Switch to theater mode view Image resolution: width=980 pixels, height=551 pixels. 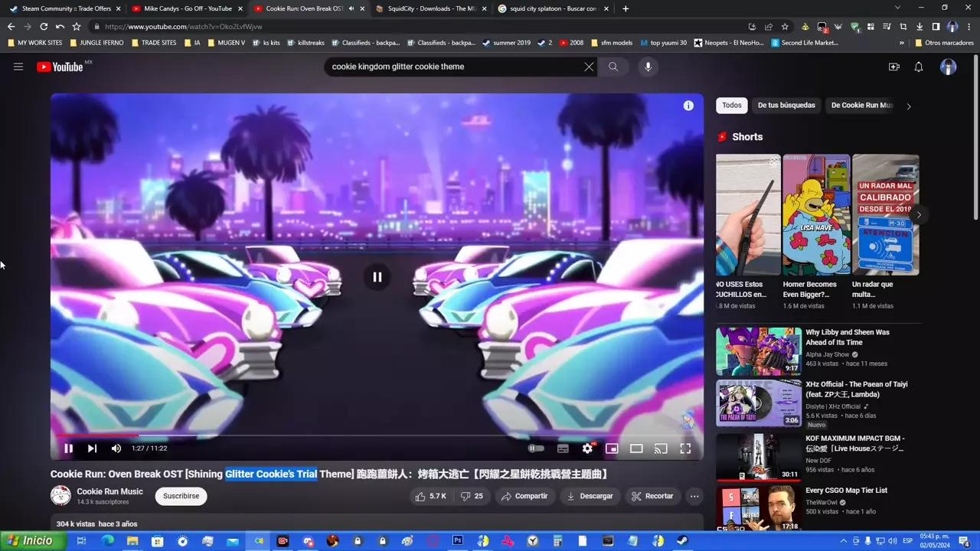coord(636,448)
